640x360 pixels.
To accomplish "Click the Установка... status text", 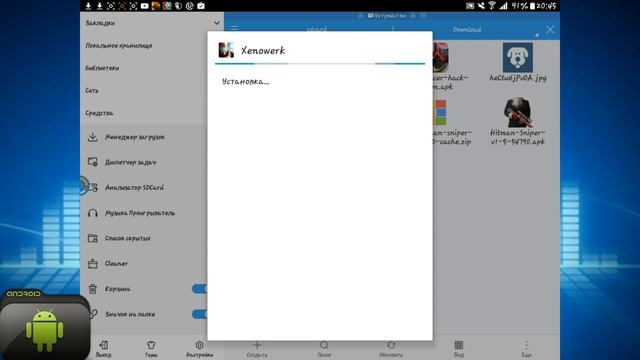I will tap(246, 81).
